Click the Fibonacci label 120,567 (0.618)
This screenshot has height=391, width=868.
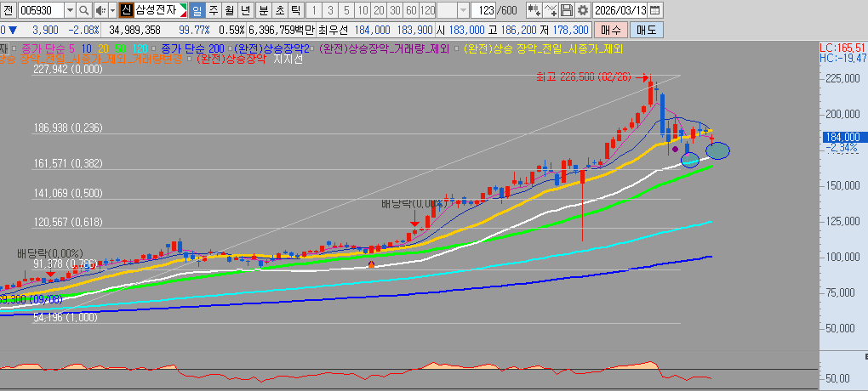tap(68, 223)
